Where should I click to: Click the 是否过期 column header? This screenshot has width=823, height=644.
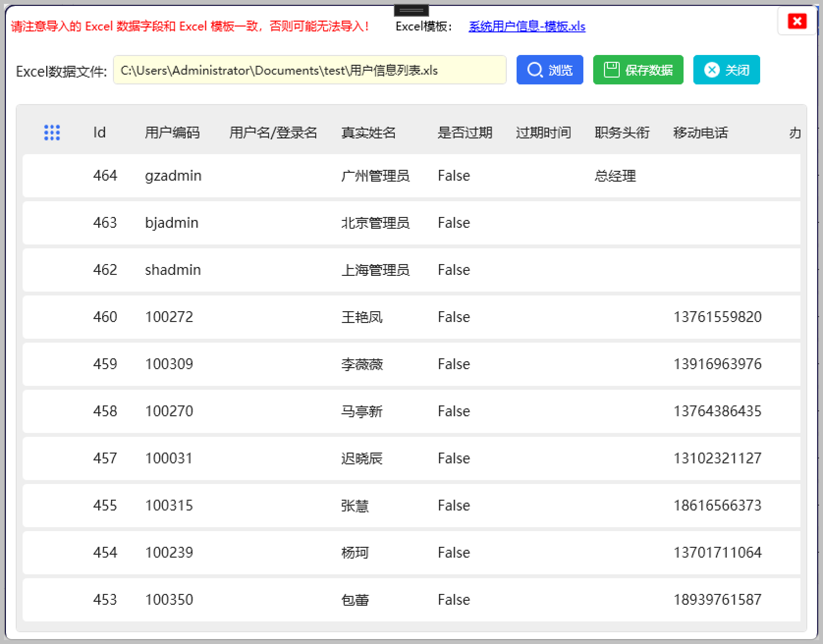[465, 133]
